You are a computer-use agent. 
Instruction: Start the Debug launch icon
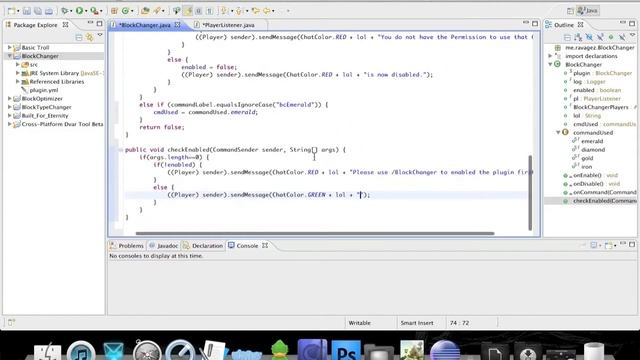pyautogui.click(x=64, y=11)
